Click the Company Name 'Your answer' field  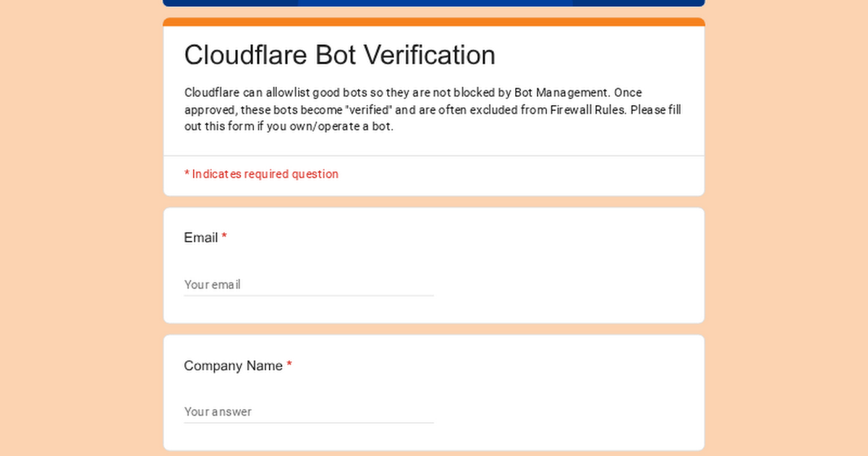(x=309, y=411)
